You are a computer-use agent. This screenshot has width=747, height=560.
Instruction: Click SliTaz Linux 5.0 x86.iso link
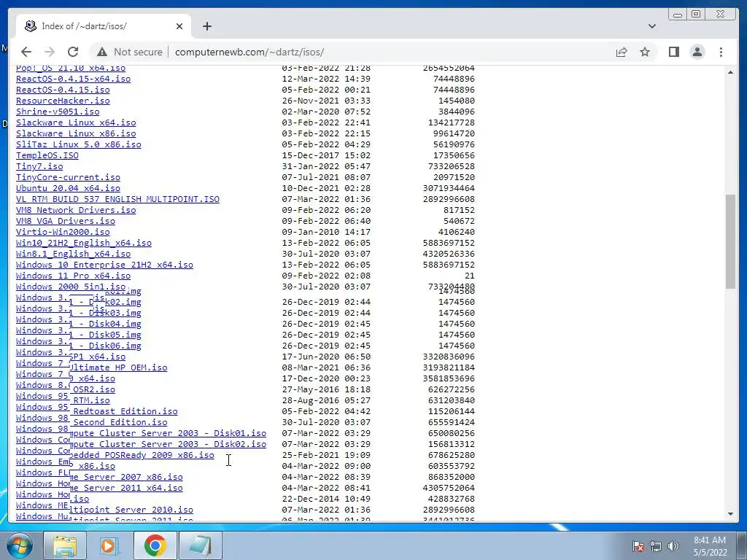click(x=79, y=145)
